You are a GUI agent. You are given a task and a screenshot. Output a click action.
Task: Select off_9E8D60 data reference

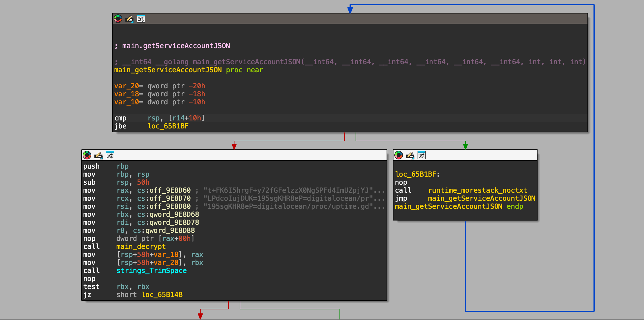170,190
